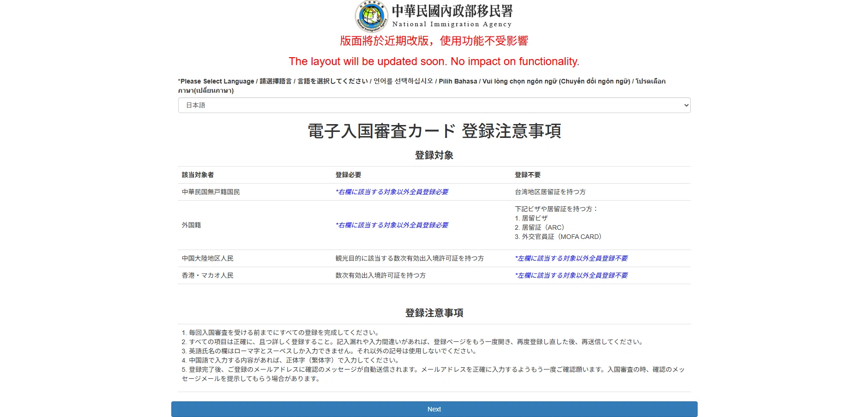The image size is (868, 417).
Task: Click the National Immigration Agency logo emblem
Action: click(x=371, y=16)
